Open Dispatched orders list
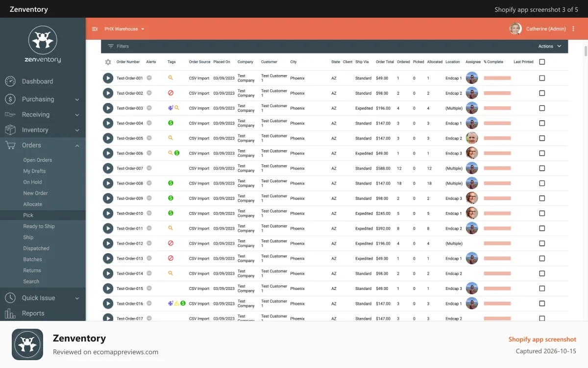 36,248
